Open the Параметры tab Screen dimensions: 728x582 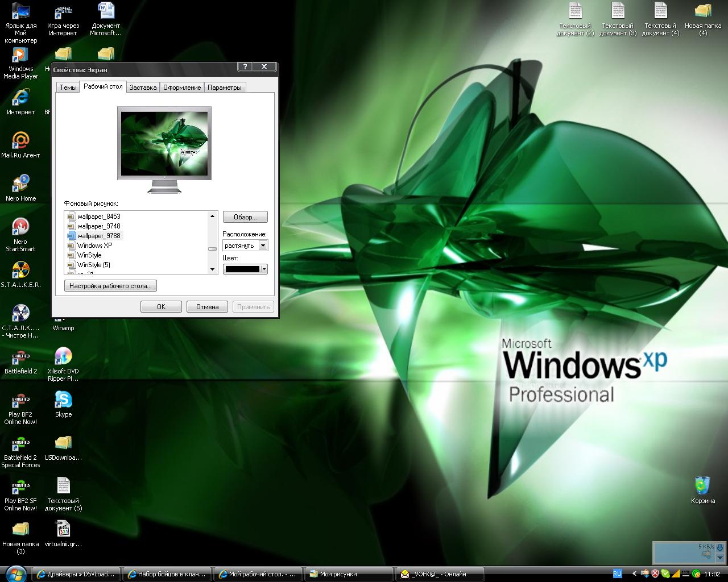pyautogui.click(x=225, y=88)
